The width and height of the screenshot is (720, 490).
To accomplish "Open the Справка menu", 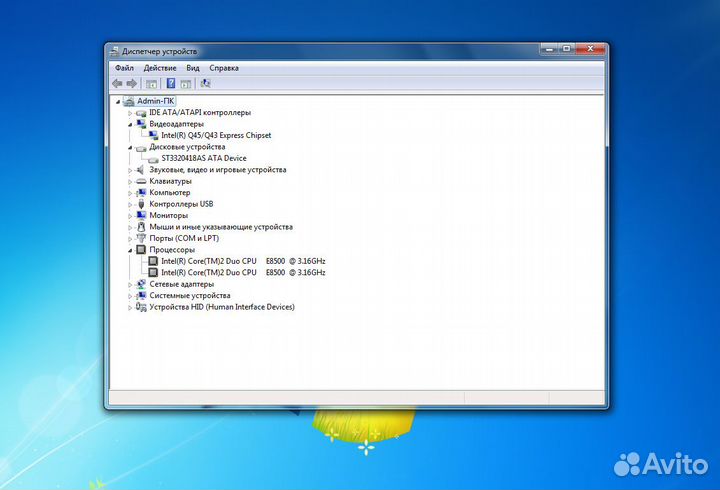I will [x=224, y=68].
